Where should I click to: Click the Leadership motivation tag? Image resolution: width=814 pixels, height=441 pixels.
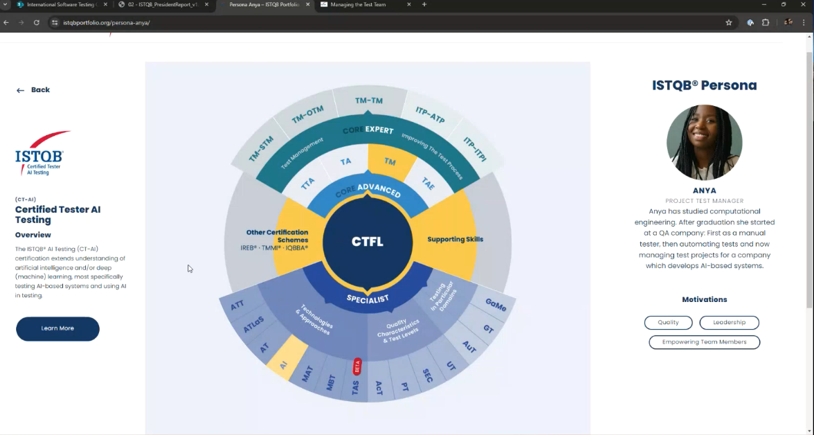coord(729,323)
